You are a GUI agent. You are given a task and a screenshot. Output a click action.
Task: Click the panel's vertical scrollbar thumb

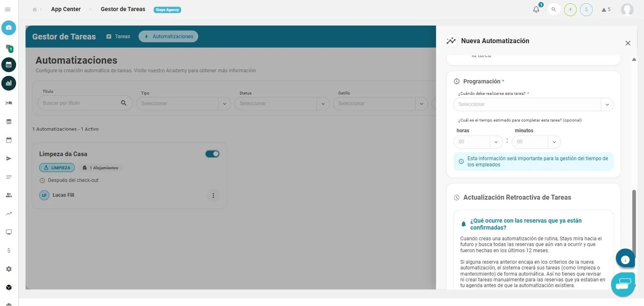[x=634, y=222]
